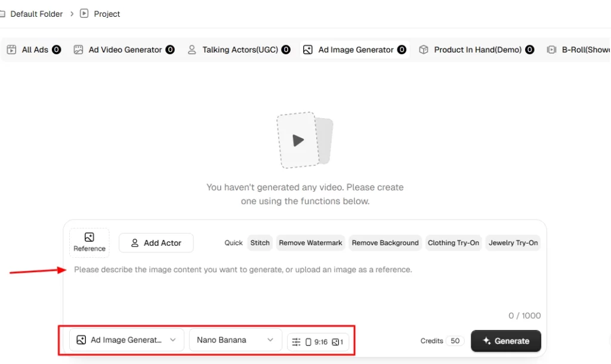
Task: Click the phone aspect ratio 9:16 icon
Action: click(x=308, y=342)
